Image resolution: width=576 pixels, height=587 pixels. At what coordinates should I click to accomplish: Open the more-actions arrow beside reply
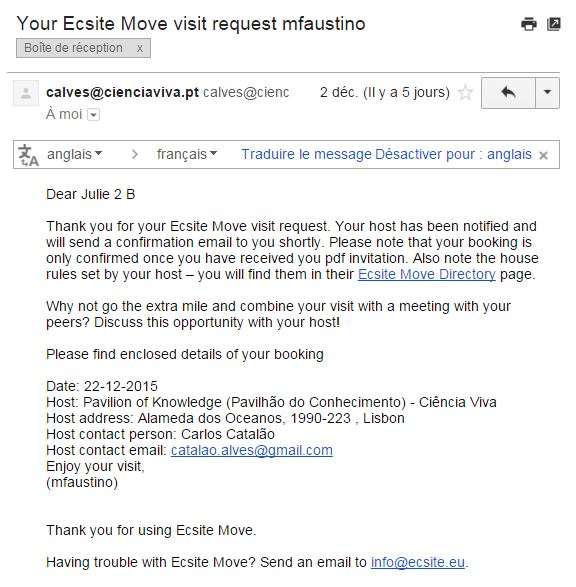click(x=548, y=93)
